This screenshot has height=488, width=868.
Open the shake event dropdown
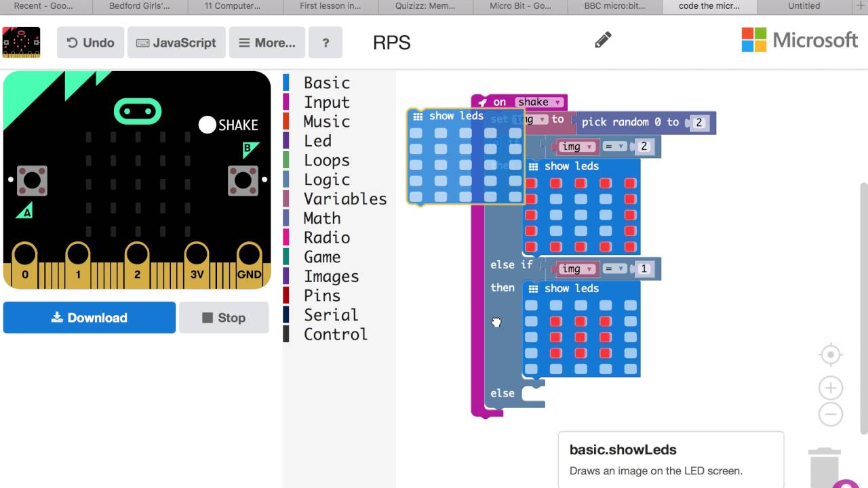(x=540, y=102)
